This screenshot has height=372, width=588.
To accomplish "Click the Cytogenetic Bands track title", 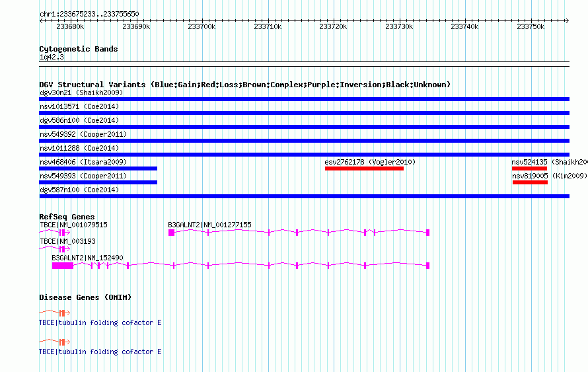I will tap(79, 49).
